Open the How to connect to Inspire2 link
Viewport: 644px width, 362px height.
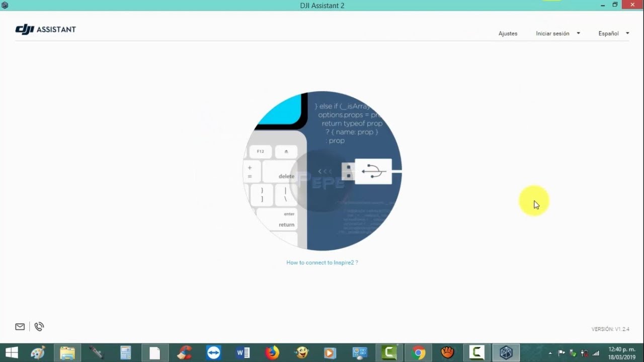(322, 262)
